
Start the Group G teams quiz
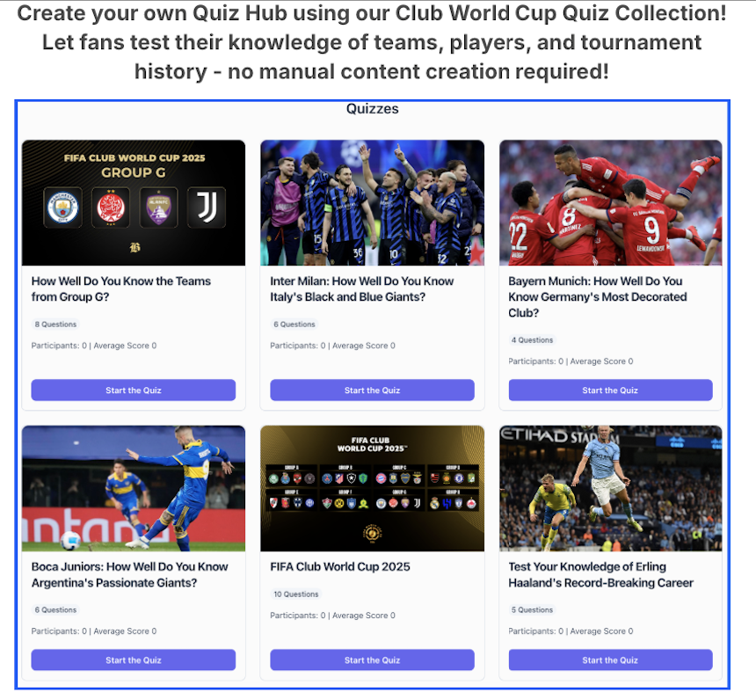pos(134,390)
